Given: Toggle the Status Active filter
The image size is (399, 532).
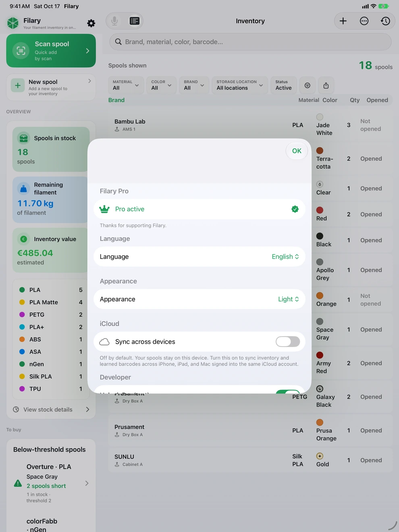Looking at the screenshot, I should 283,85.
